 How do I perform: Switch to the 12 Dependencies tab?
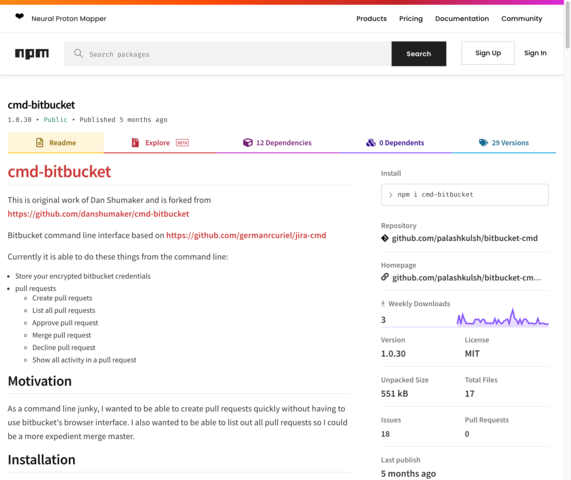click(x=277, y=143)
